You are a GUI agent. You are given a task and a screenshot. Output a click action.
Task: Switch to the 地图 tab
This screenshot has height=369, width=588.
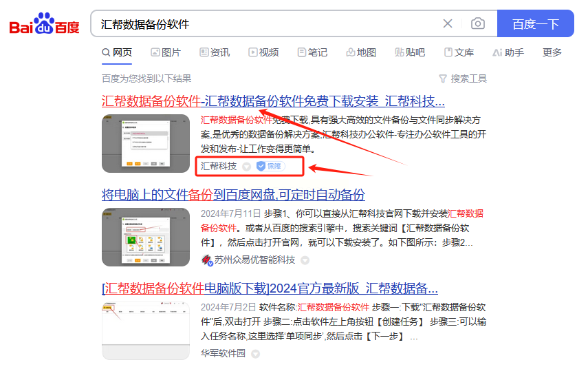point(361,52)
